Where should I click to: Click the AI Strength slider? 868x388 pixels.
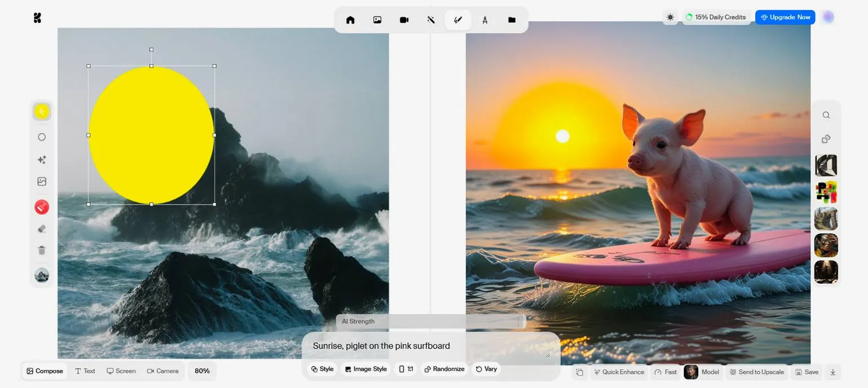click(x=431, y=322)
